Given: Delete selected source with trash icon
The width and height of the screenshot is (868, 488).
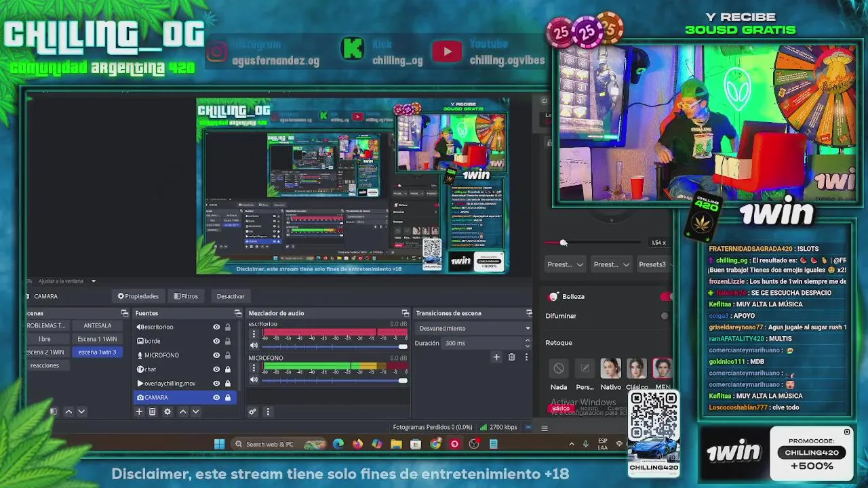Looking at the screenshot, I should 153,411.
